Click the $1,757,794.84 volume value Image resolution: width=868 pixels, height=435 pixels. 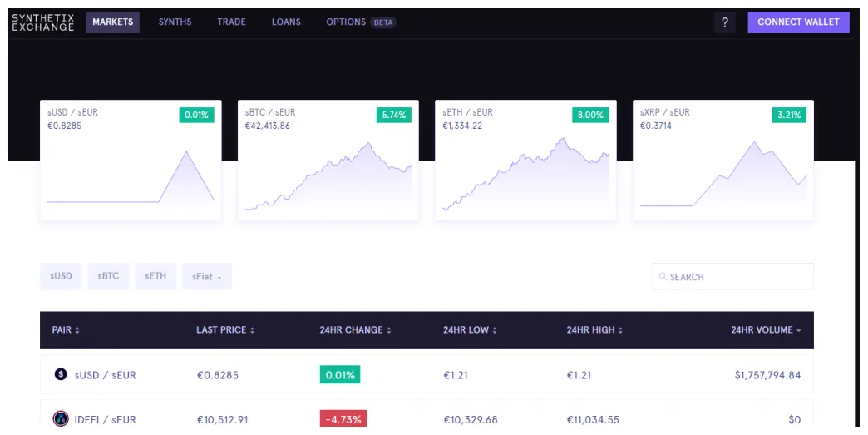click(x=767, y=375)
